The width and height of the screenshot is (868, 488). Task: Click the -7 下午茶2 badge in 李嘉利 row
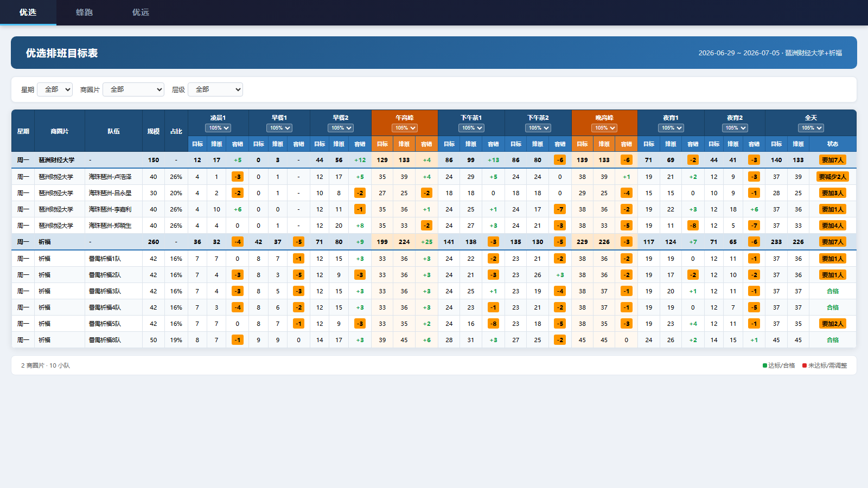[x=560, y=209]
